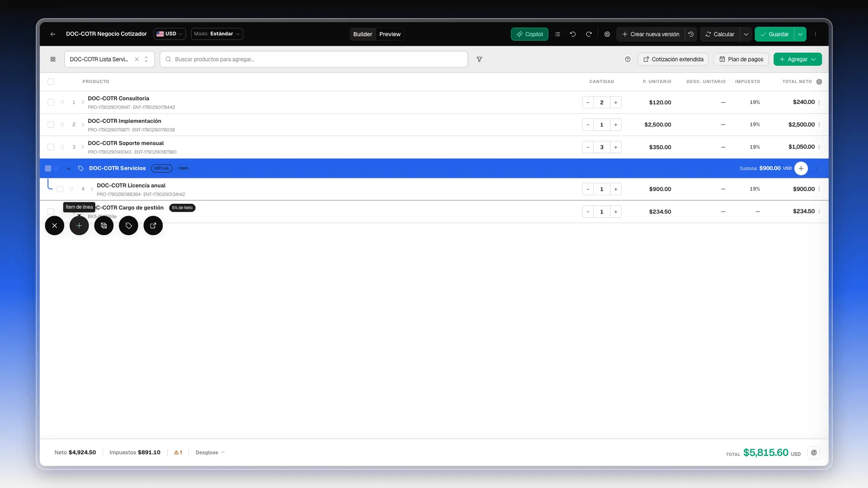Configure table columns gear icon
The height and width of the screenshot is (488, 868).
point(819,82)
